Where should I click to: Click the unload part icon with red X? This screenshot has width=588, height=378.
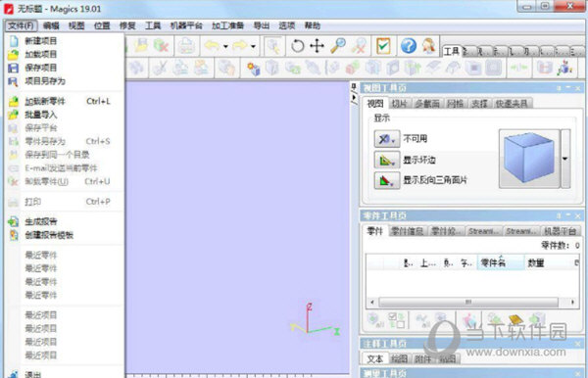pyautogui.click(x=162, y=46)
